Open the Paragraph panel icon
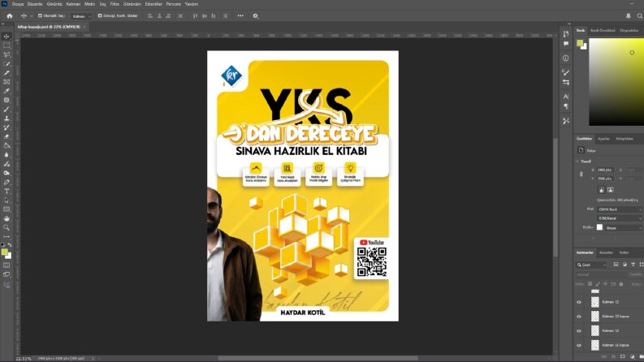The height and width of the screenshot is (362, 644). [566, 106]
